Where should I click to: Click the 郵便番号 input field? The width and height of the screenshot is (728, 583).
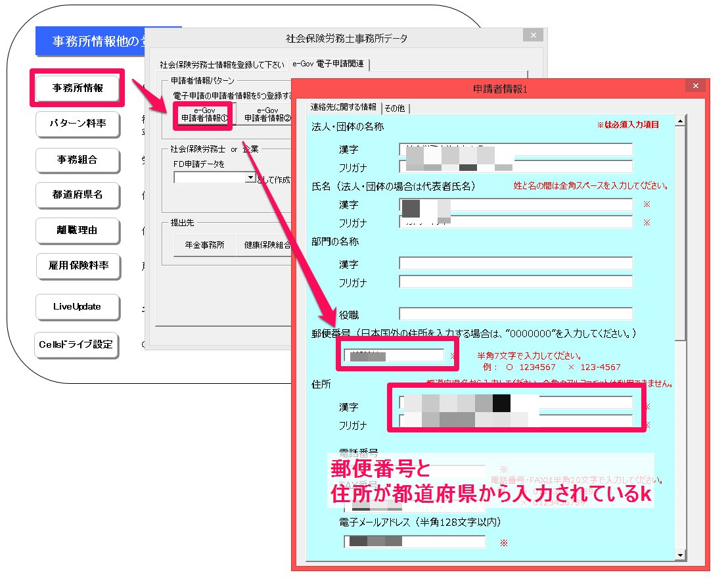[x=394, y=356]
